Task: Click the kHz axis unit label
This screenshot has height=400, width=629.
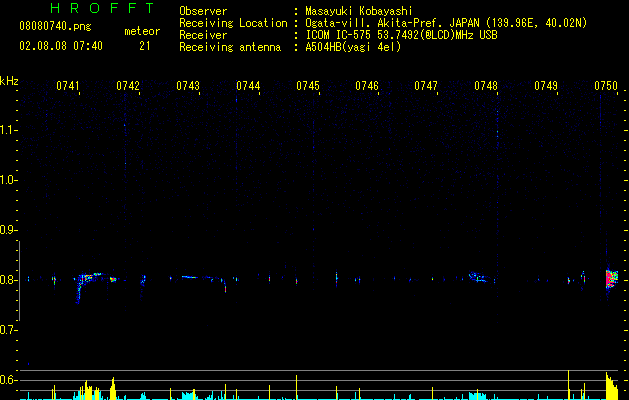Action: coord(9,81)
